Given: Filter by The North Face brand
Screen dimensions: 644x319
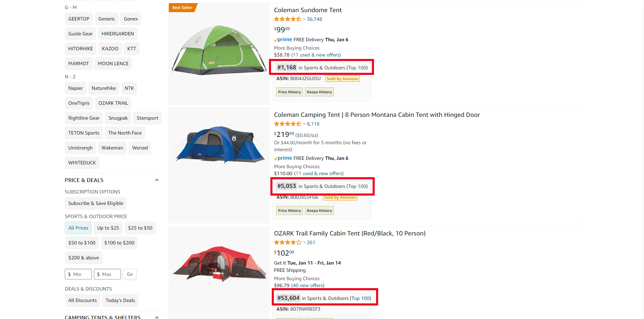Looking at the screenshot, I should click(x=125, y=133).
